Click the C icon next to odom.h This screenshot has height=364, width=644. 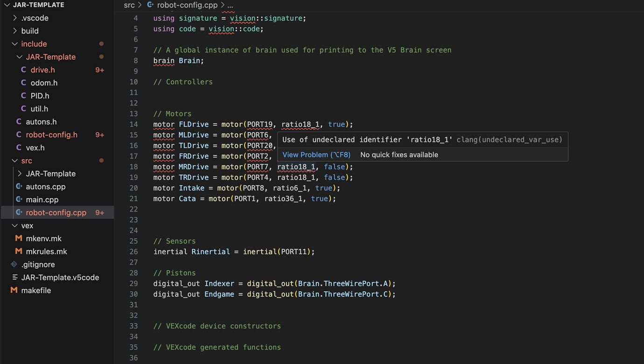24,83
